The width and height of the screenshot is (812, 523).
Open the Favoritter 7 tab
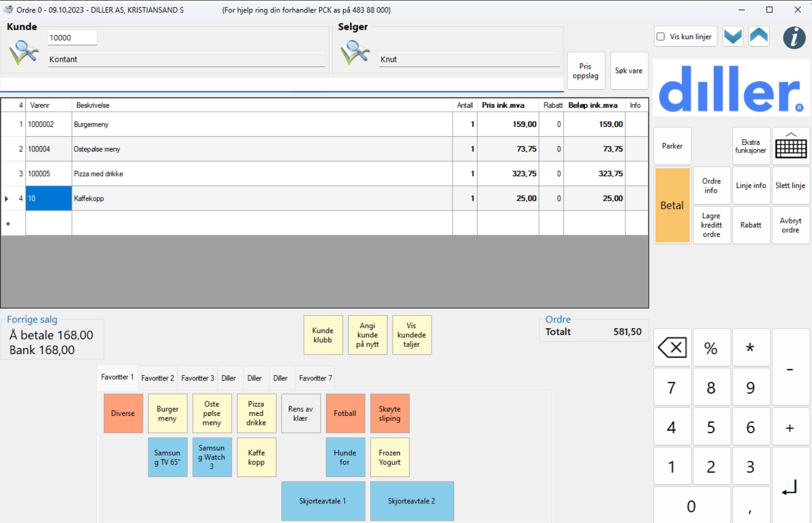315,378
